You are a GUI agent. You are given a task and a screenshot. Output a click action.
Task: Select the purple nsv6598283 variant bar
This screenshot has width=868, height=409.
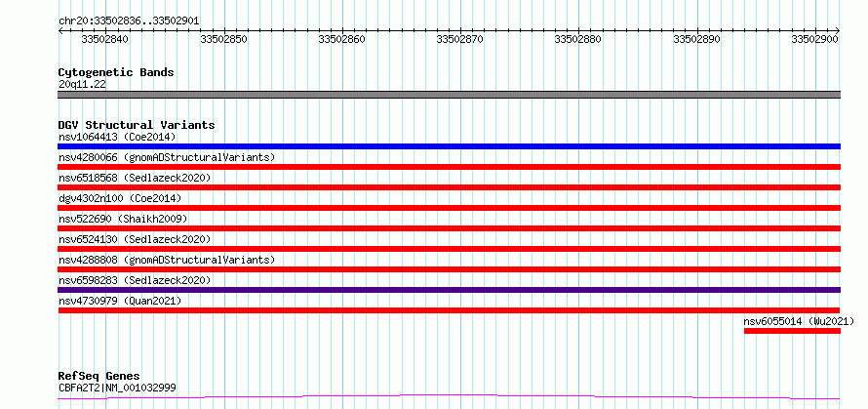[449, 290]
